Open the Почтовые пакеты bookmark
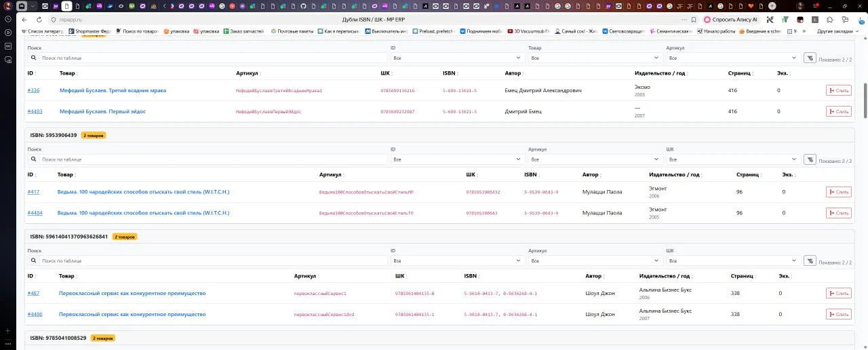 [292, 31]
